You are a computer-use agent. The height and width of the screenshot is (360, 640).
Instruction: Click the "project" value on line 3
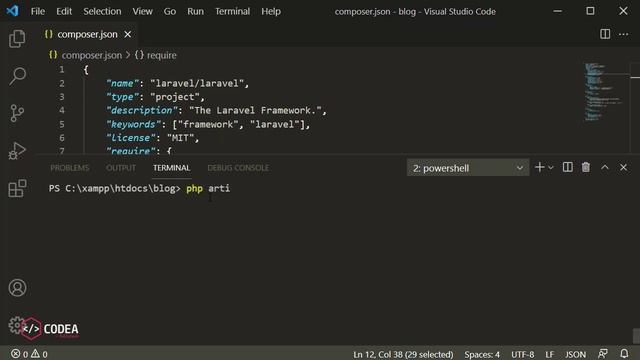tap(175, 97)
